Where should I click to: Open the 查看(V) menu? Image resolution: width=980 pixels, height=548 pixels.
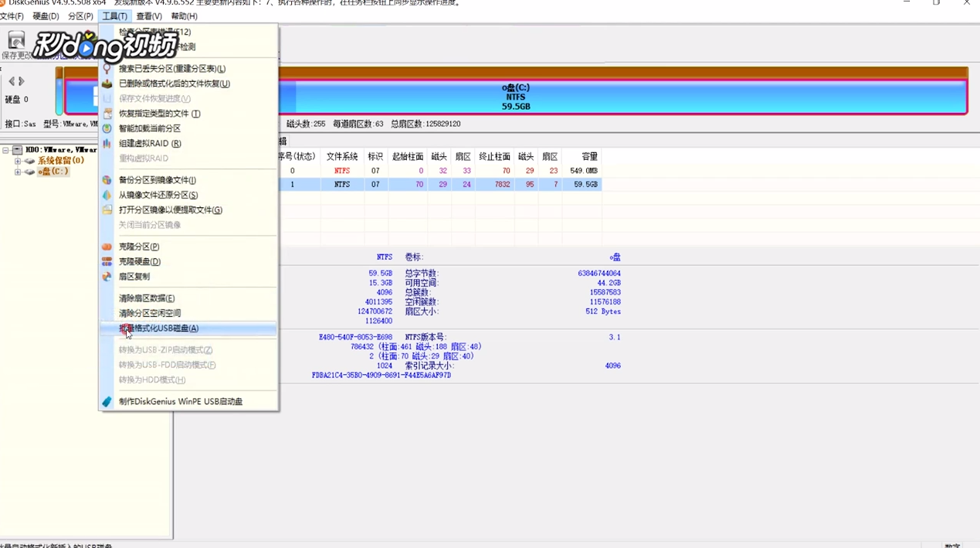pos(149,16)
